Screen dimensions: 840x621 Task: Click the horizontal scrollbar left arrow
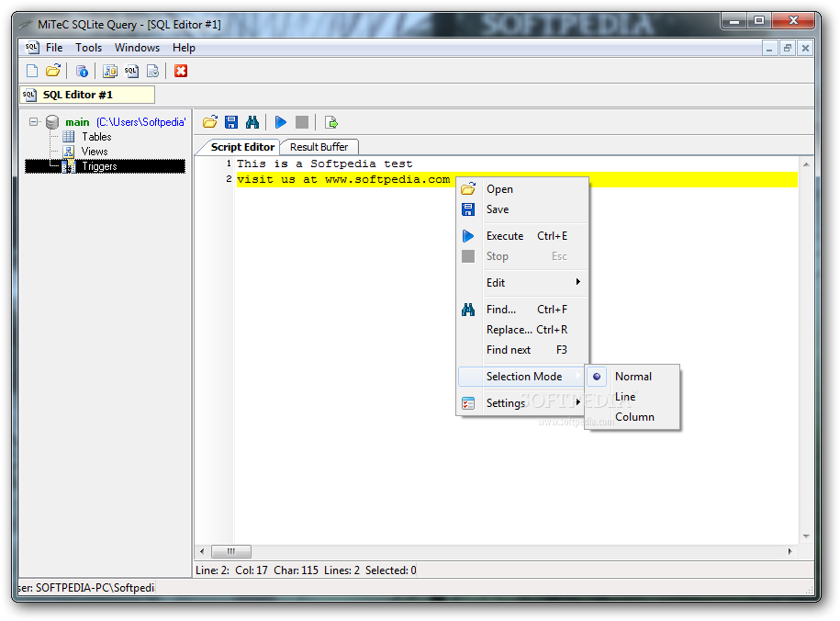(202, 551)
